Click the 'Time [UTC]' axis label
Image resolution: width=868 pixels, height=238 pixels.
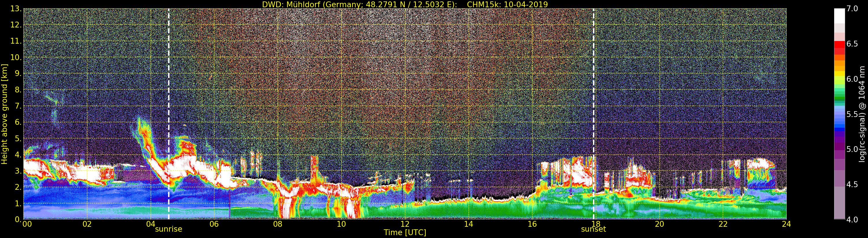point(405,233)
